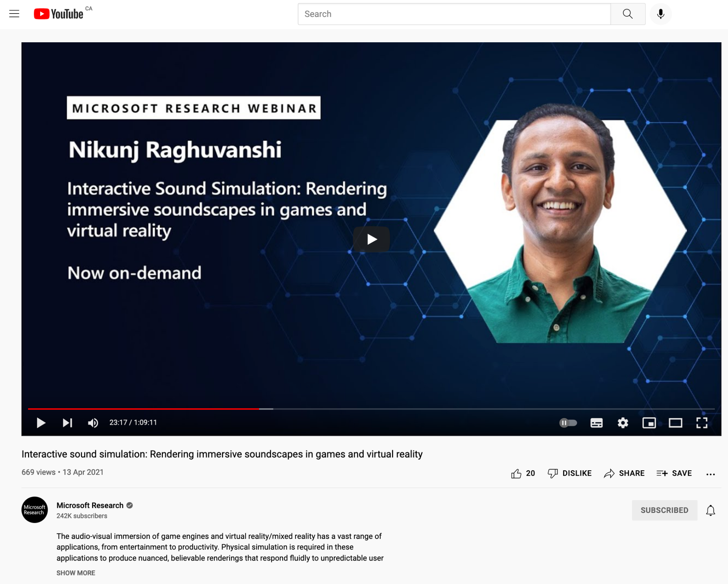Like the video with thumbs up

516,473
